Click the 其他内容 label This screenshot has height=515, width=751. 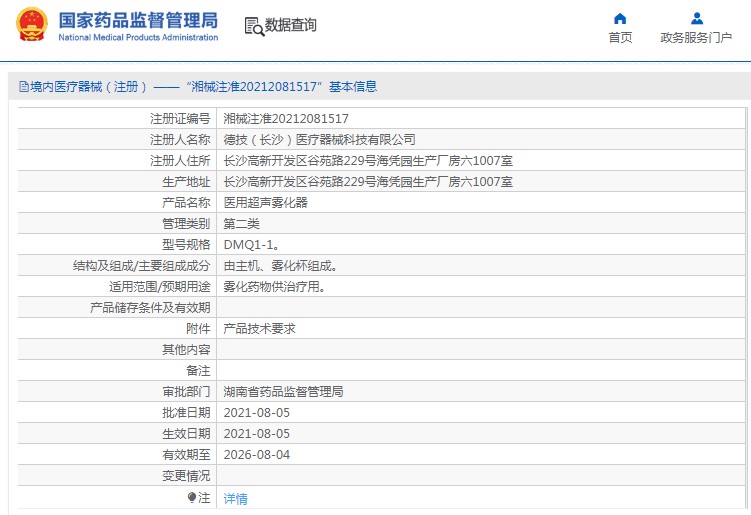tap(186, 350)
